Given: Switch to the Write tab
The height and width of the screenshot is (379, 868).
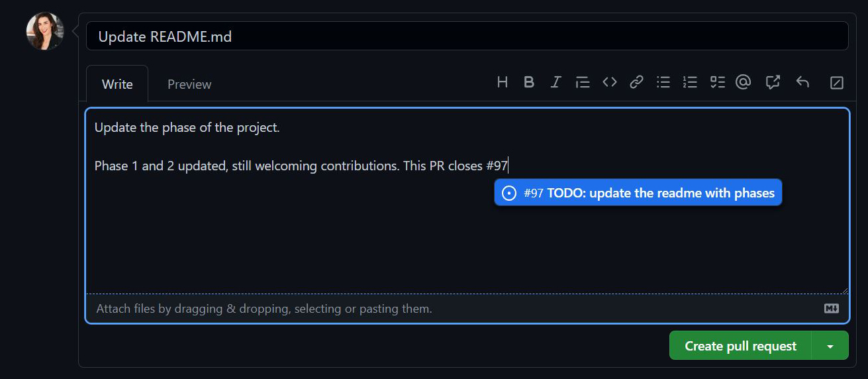Looking at the screenshot, I should 117,84.
